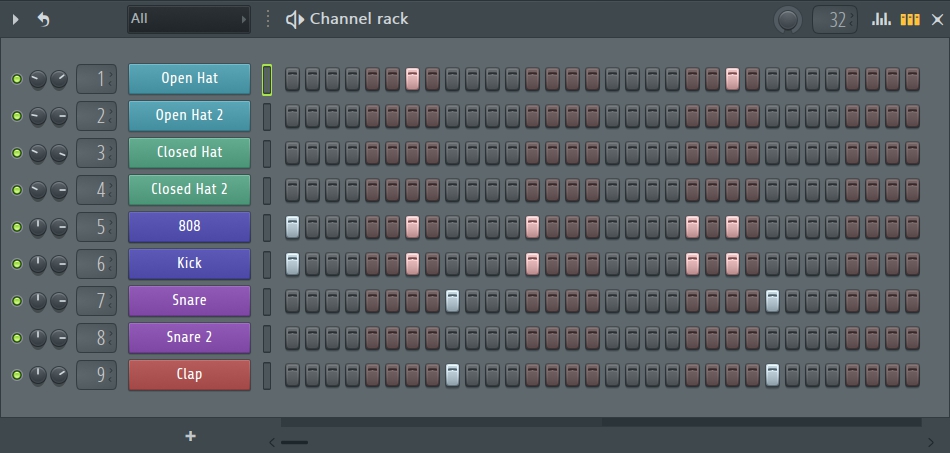950x453 pixels.
Task: Mute the Closed Hat channel green LED
Action: (17, 153)
